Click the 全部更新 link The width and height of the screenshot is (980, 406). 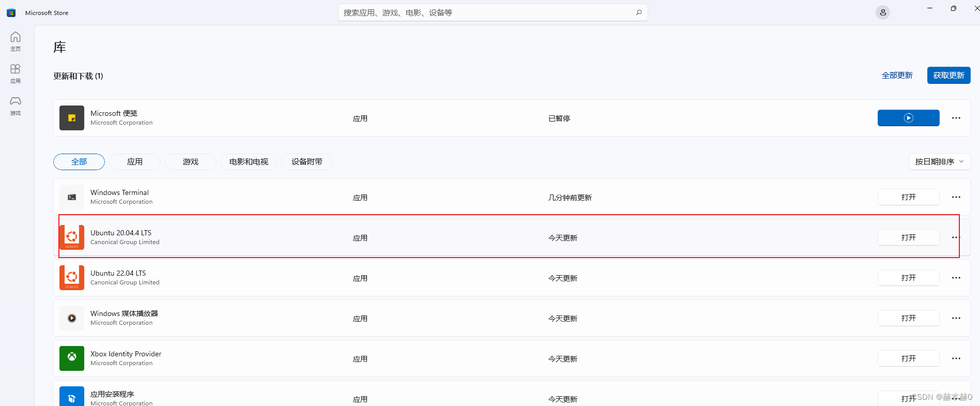pyautogui.click(x=897, y=76)
